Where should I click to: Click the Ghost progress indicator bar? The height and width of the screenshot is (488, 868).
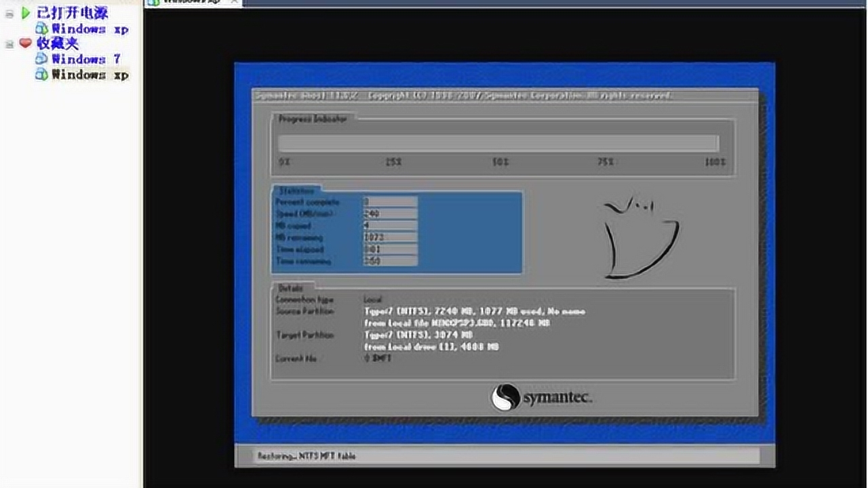(498, 143)
